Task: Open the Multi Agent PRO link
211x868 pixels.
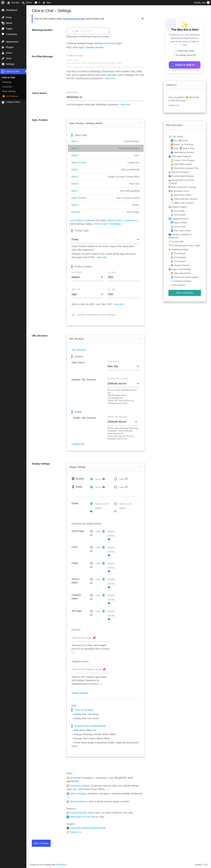Action: click(79, 48)
